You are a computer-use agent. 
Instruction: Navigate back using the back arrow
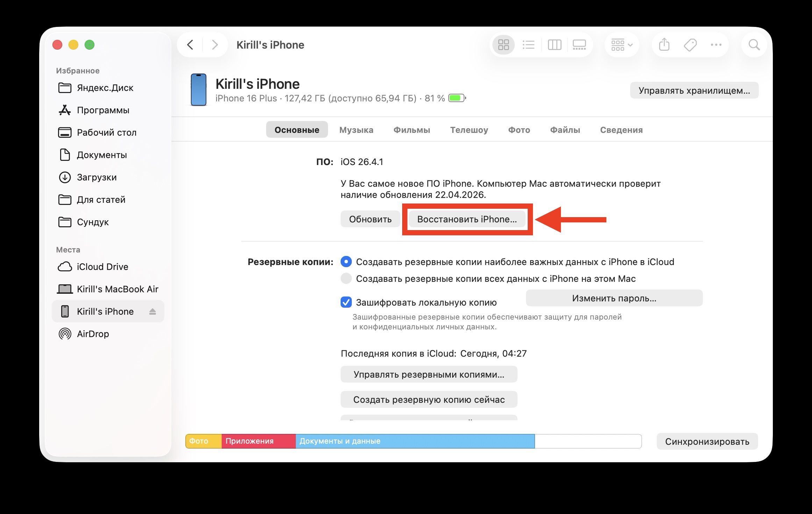coord(190,45)
